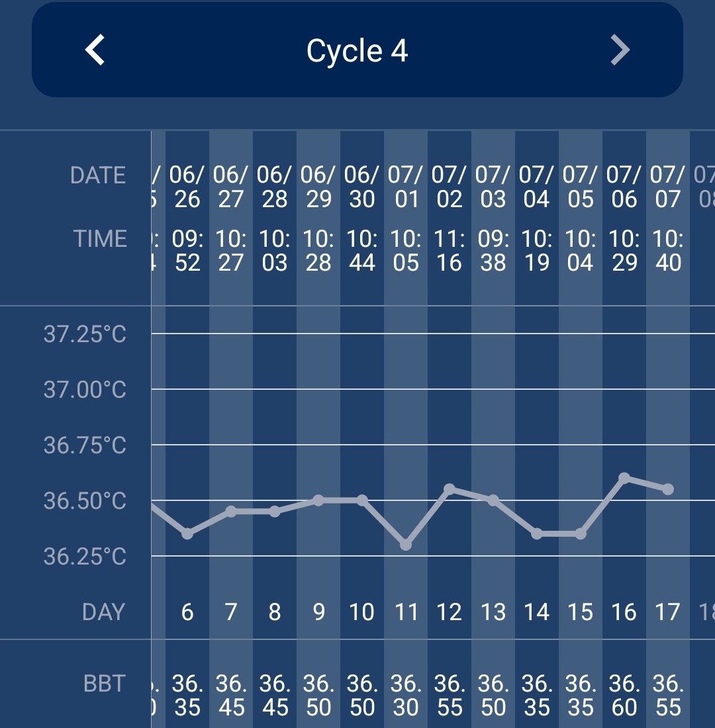
Task: Tap the BBT value 36.30 for day 11
Action: tap(406, 695)
